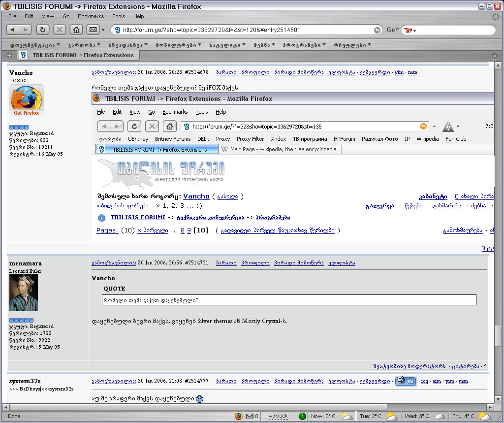Click the Home icon in the navigation toolbar
The image size is (504, 423).
coord(76,30)
